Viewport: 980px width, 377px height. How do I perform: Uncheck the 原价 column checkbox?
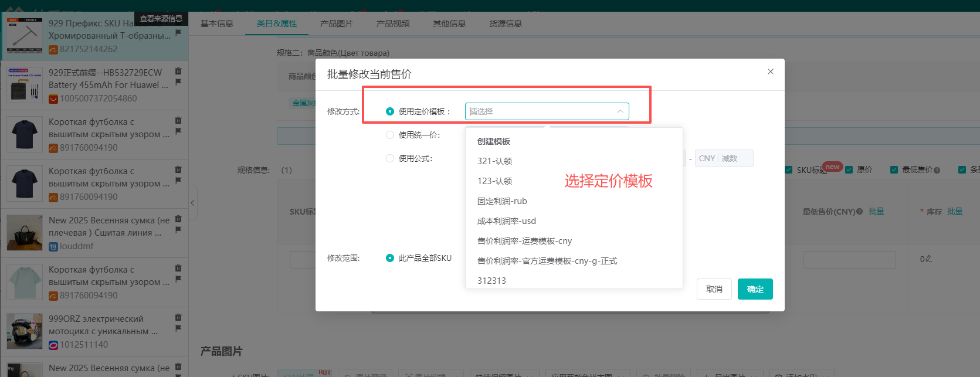pos(849,170)
